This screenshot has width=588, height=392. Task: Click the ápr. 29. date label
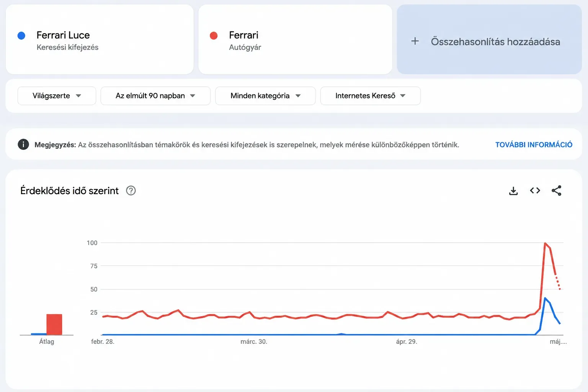[407, 341]
